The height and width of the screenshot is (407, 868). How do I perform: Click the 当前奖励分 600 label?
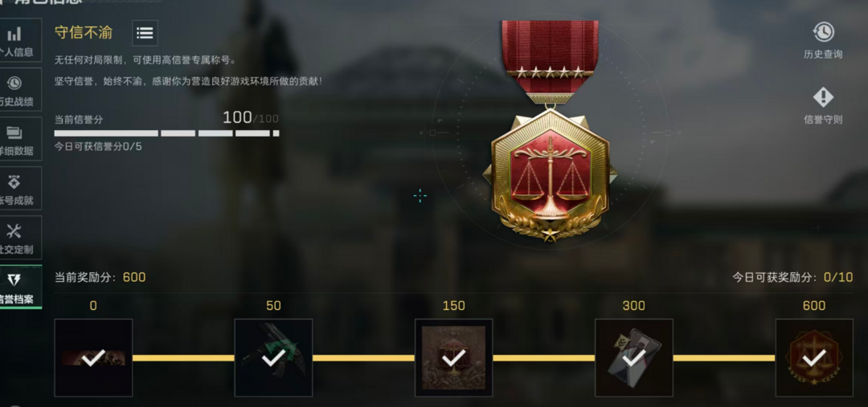[100, 277]
